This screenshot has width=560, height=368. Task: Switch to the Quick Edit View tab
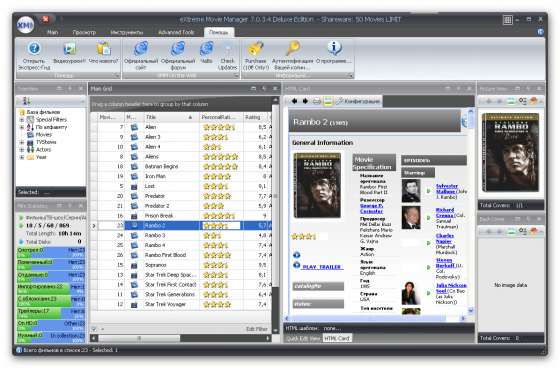coord(302,338)
